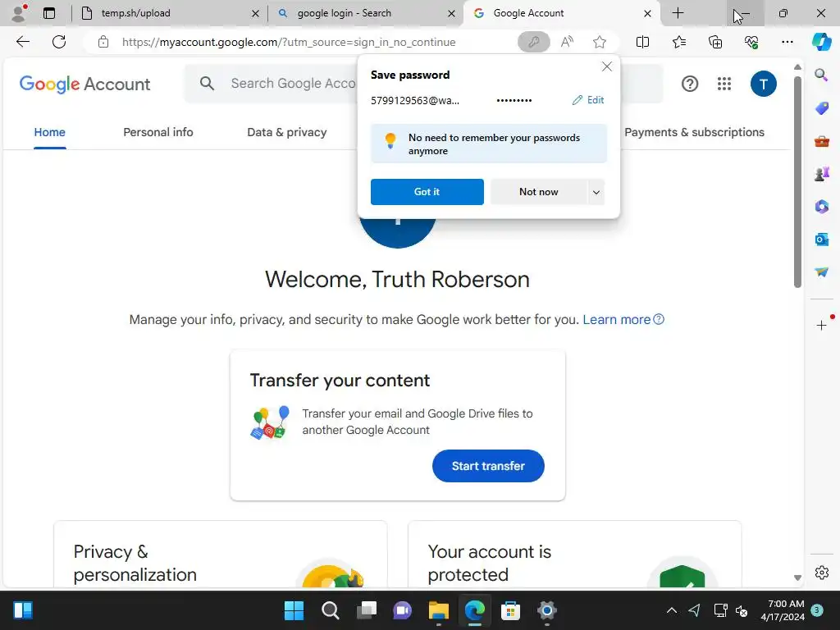Open Microsoft Store from taskbar
Viewport: 840px width, 630px height.
(x=510, y=610)
